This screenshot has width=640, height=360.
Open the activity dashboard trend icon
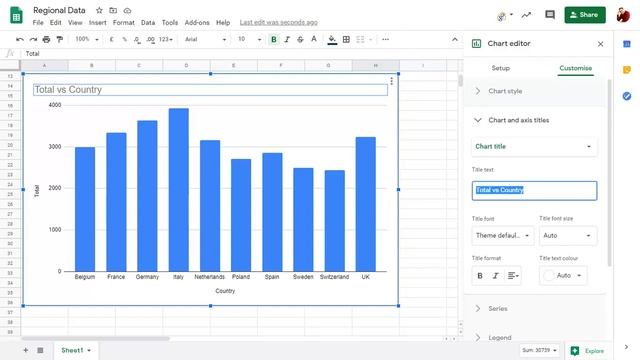pos(527,15)
